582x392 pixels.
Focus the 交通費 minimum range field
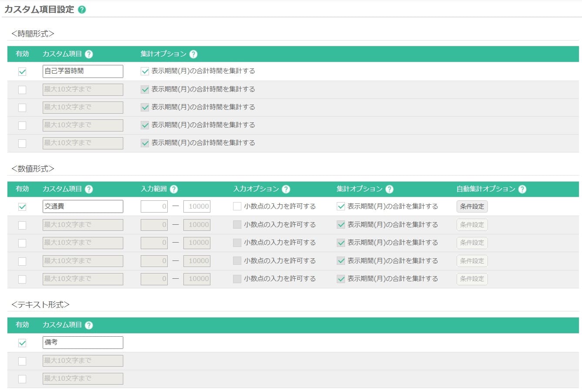point(154,206)
